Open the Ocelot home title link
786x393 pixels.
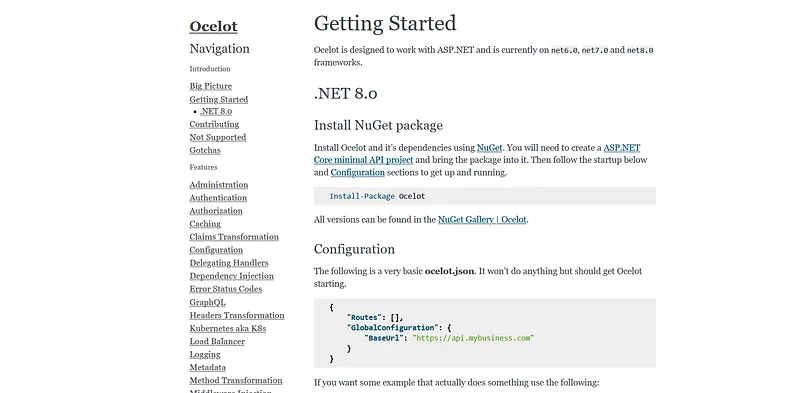[x=213, y=26]
